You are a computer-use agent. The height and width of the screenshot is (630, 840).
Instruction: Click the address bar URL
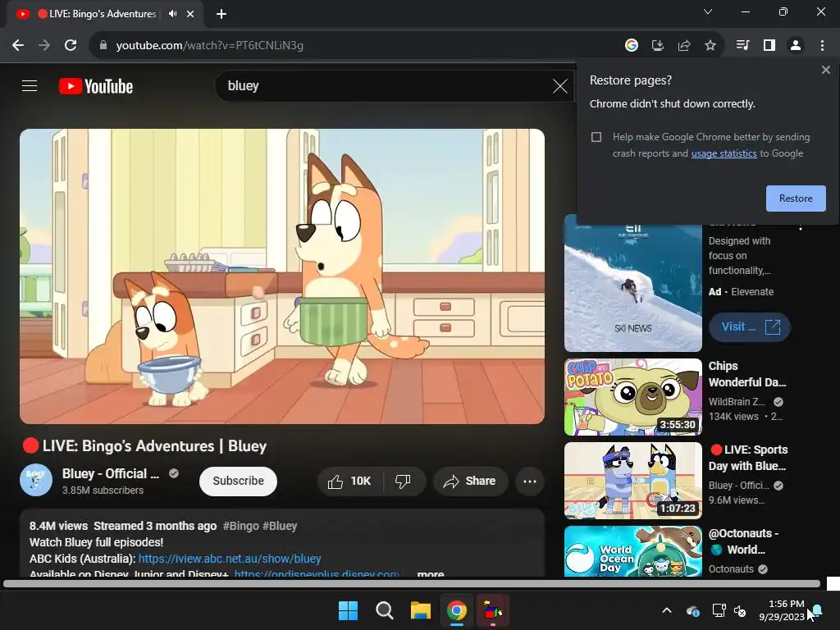pos(209,46)
